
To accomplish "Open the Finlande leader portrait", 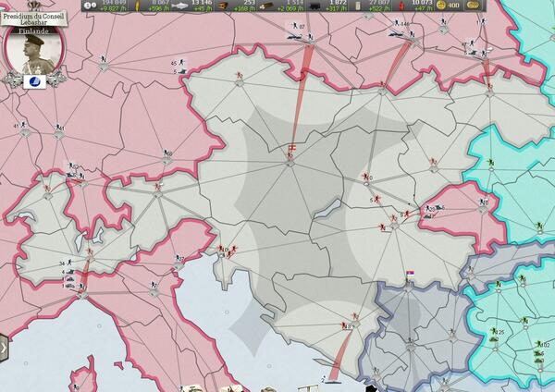I will pos(34,53).
